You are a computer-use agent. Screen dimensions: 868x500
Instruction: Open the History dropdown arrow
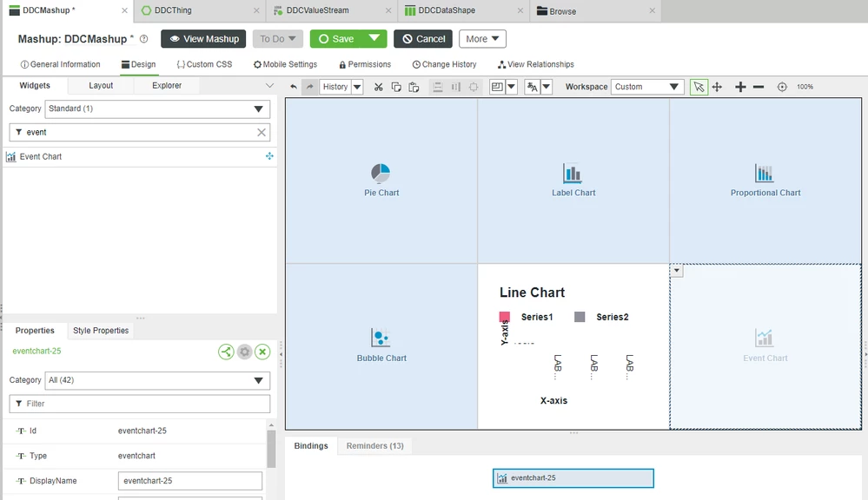(x=357, y=87)
